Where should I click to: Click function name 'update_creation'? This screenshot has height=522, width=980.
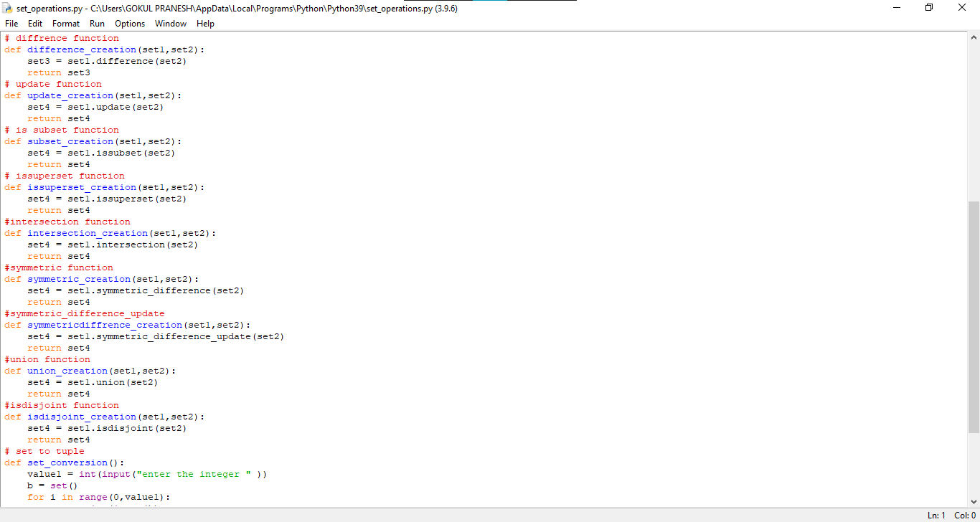[70, 95]
